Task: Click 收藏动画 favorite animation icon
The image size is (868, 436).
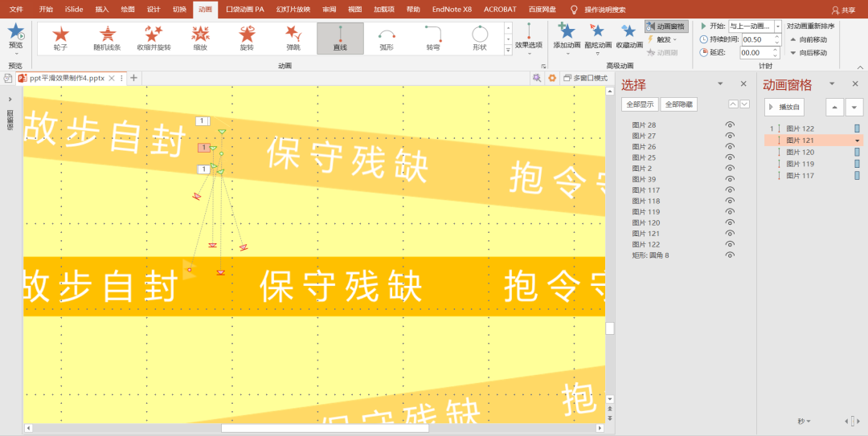Action: [x=628, y=36]
